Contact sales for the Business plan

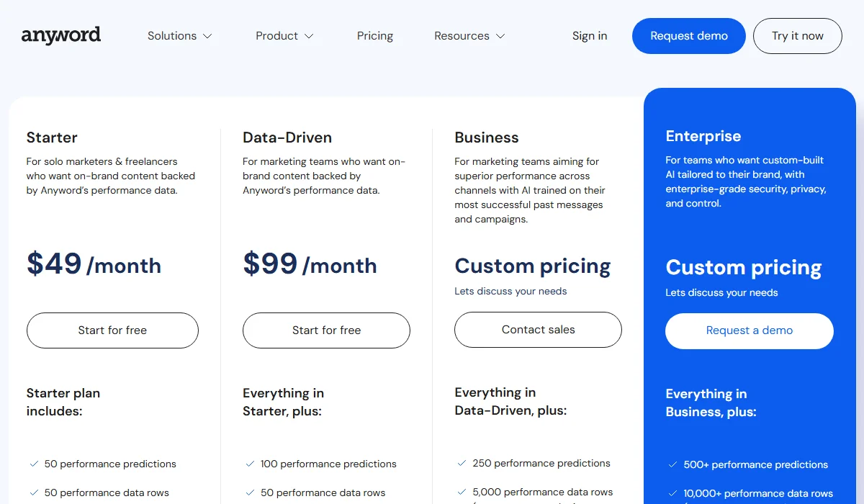coord(538,329)
